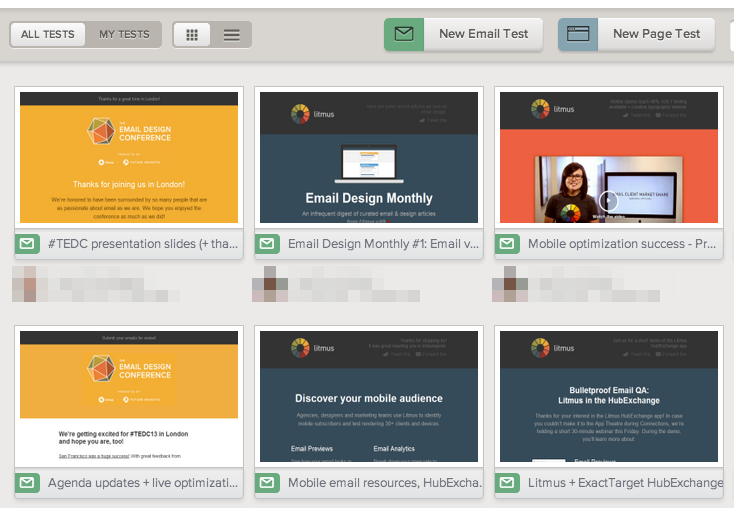
Task: Switch to the ALL TESTS tab
Action: click(x=48, y=35)
